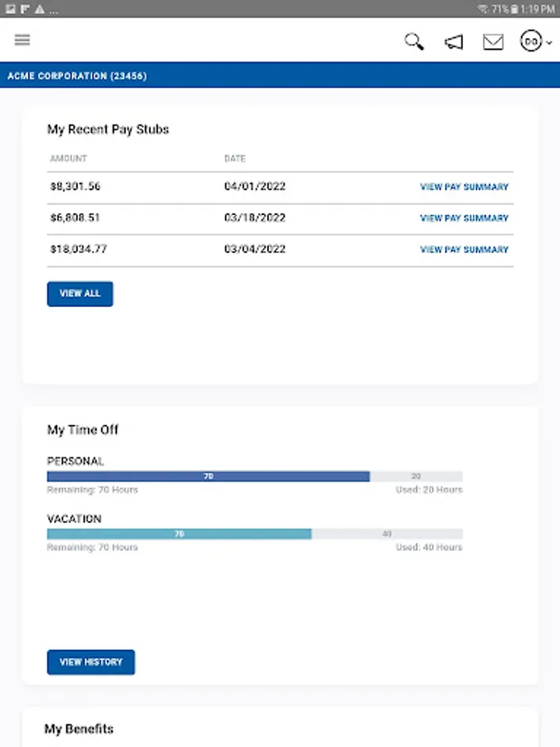Select the Vacation time off progress bar
Viewport: 560px width, 747px height.
click(x=254, y=534)
